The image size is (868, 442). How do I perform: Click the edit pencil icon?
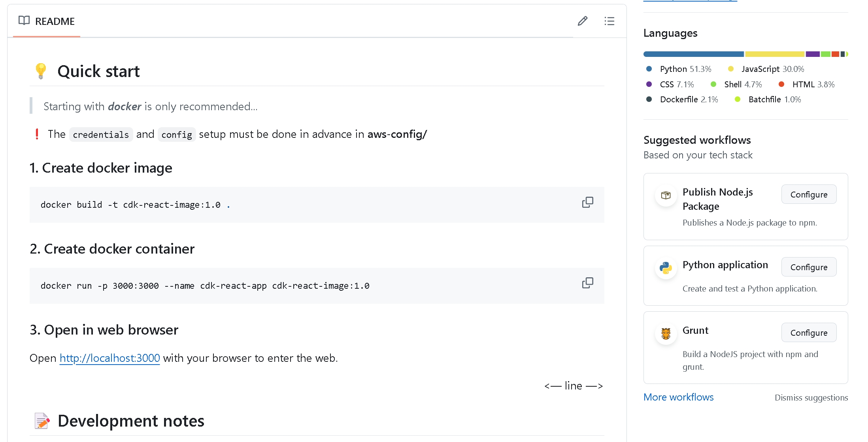coord(583,21)
